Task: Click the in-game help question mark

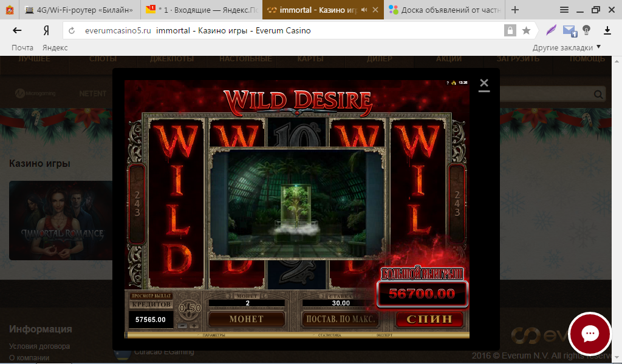Action: [448, 83]
